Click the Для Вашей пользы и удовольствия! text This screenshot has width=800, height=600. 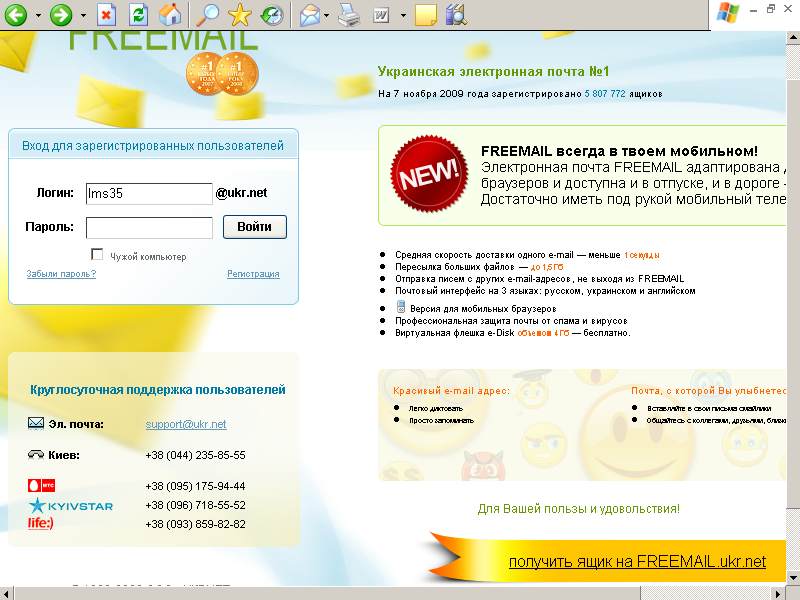coord(579,509)
